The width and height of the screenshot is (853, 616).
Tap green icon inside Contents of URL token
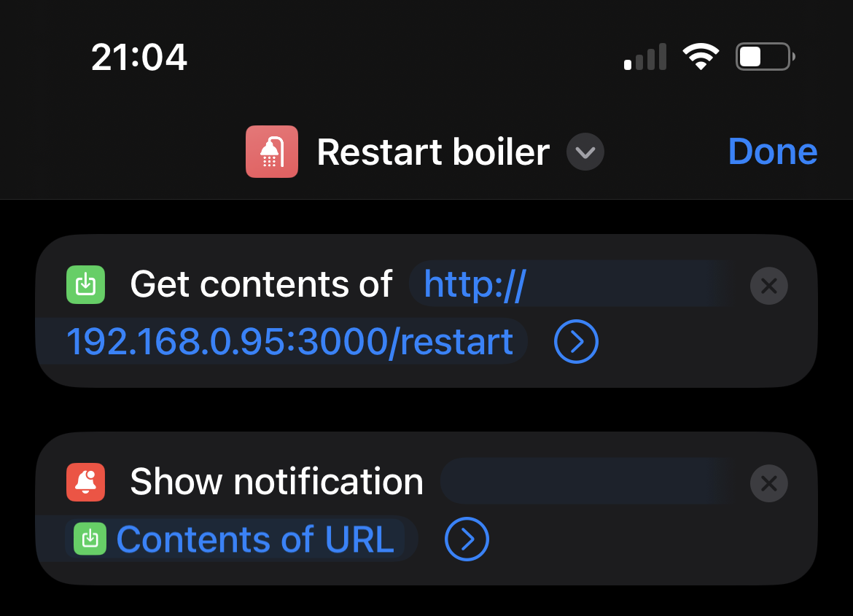coord(90,539)
